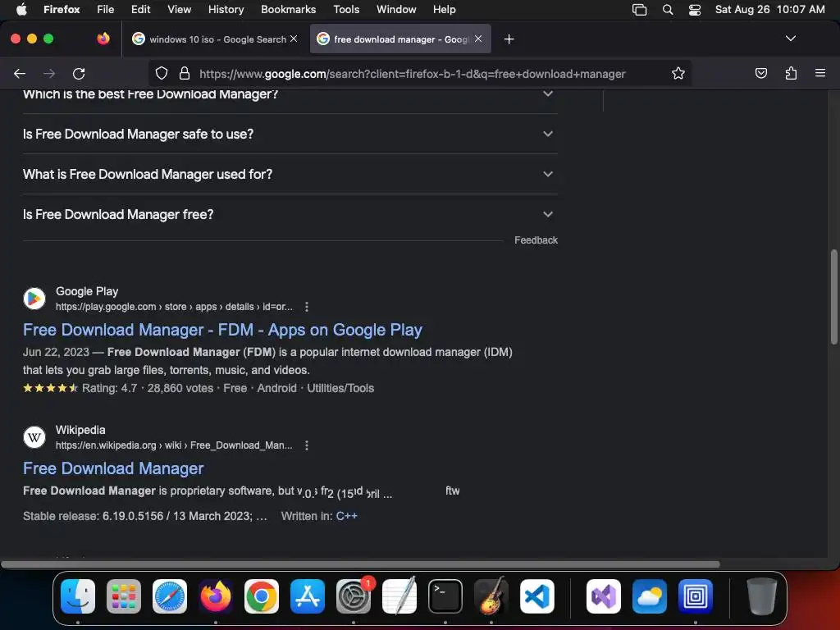This screenshot has width=840, height=630.
Task: Open macOS Control Center in menu bar
Action: [x=694, y=10]
